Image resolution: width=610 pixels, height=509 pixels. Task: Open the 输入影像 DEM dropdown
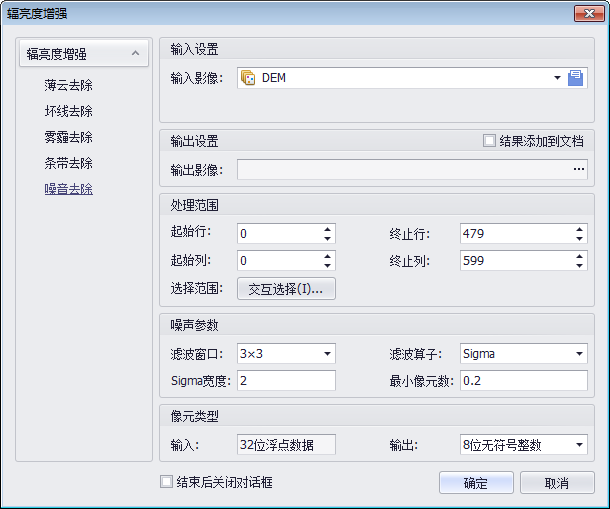[557, 78]
